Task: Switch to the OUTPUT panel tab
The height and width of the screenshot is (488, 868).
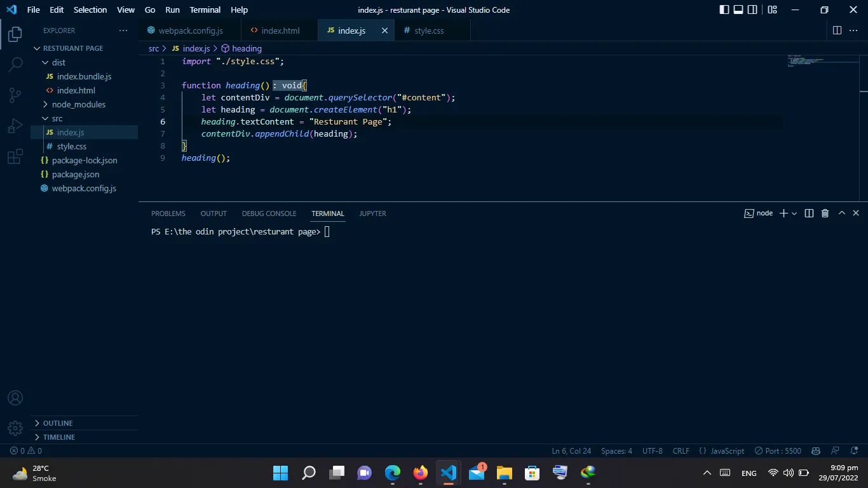Action: [214, 213]
